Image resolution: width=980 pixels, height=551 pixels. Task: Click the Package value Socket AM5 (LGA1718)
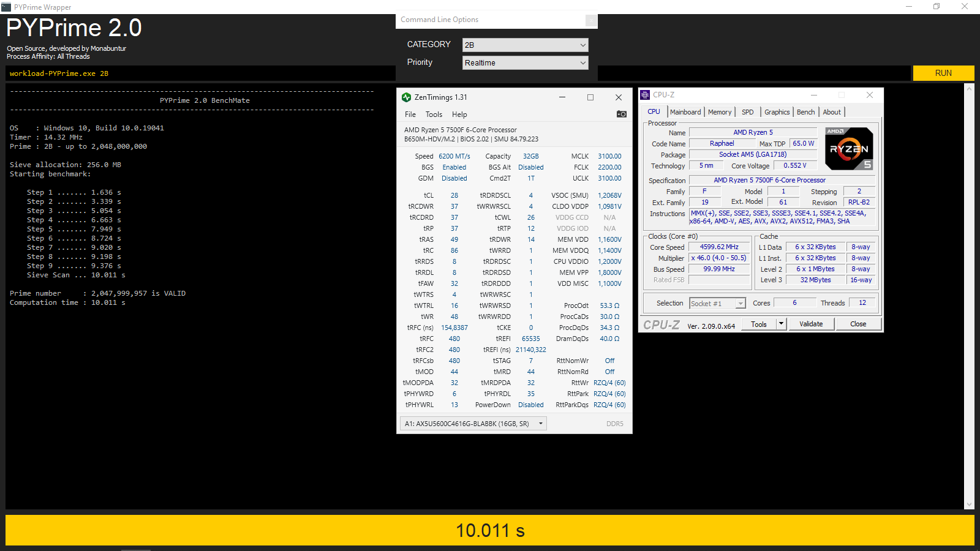click(753, 154)
